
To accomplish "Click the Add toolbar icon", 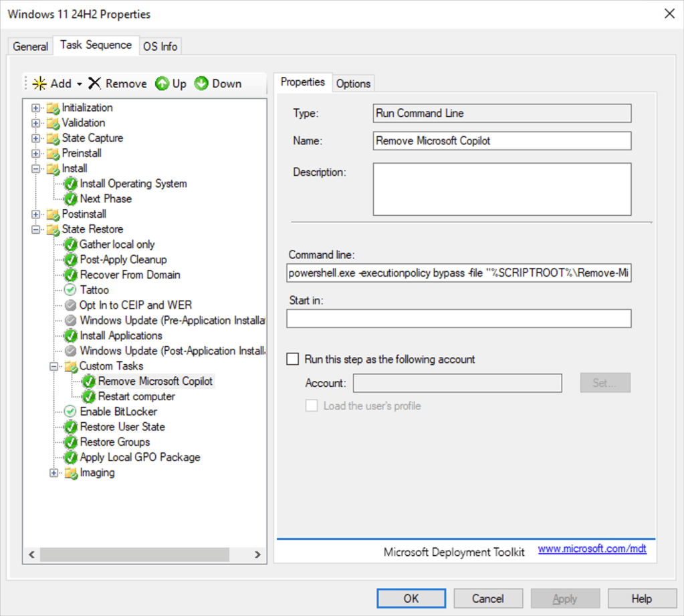I will 41,84.
